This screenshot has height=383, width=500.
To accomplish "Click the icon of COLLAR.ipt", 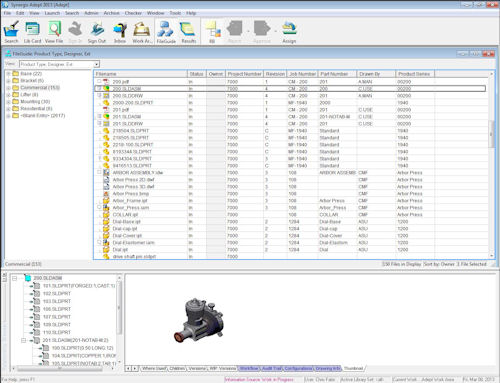I will point(106,215).
